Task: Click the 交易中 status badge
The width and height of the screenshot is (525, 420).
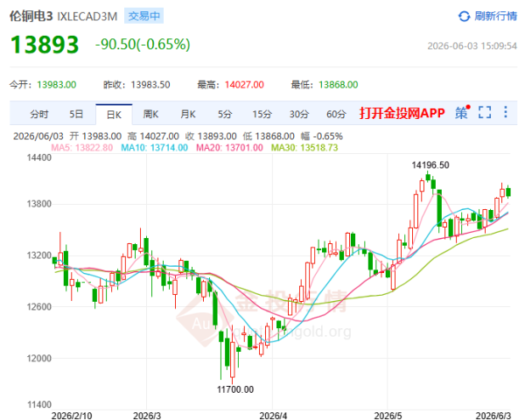Action: [144, 16]
